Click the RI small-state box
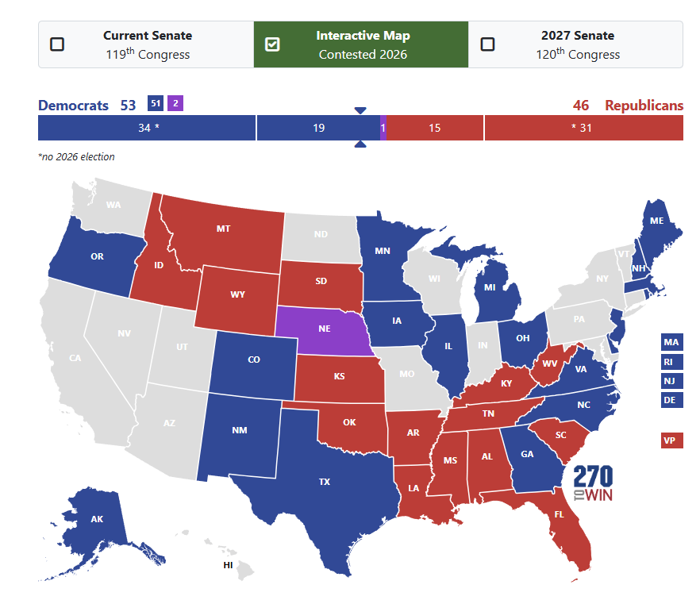This screenshot has height=600, width=700. pos(671,362)
